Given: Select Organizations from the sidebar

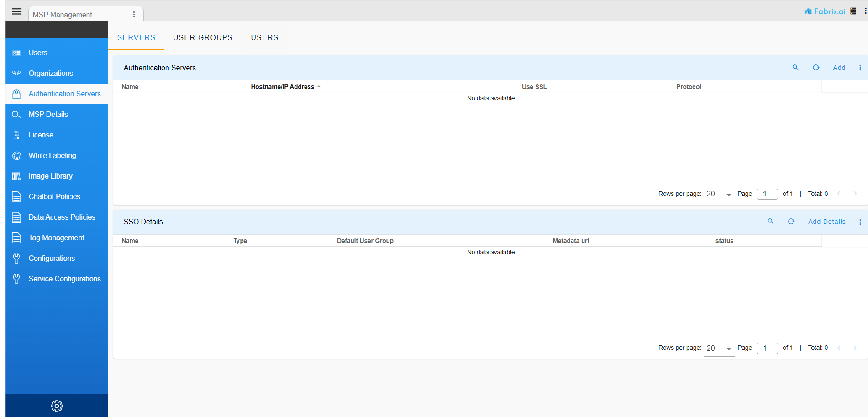Looking at the screenshot, I should 50,73.
